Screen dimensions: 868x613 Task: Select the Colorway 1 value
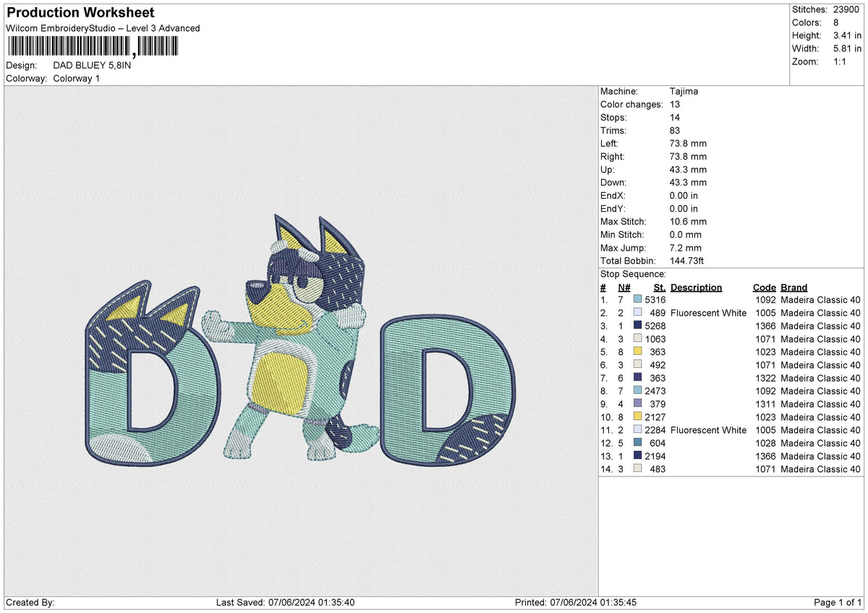(77, 78)
